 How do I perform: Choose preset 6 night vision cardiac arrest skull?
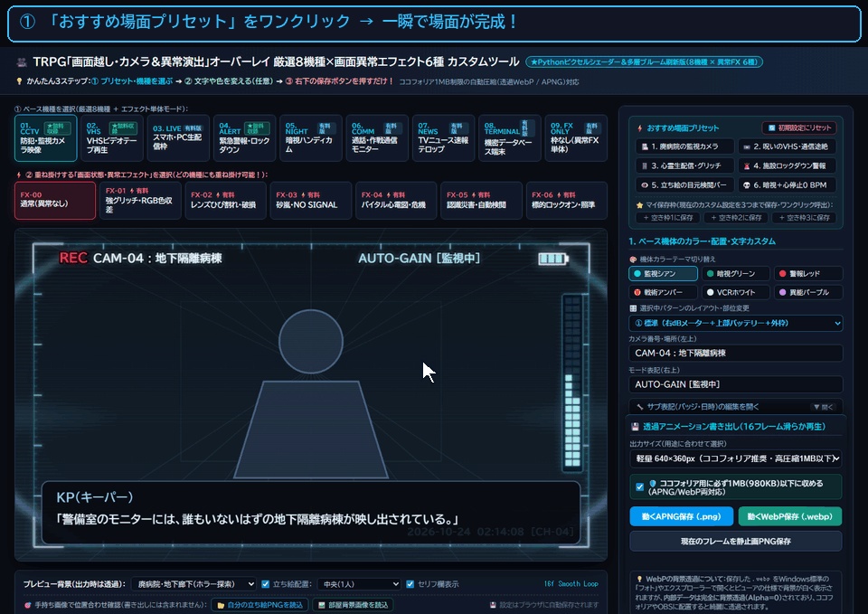pos(788,184)
